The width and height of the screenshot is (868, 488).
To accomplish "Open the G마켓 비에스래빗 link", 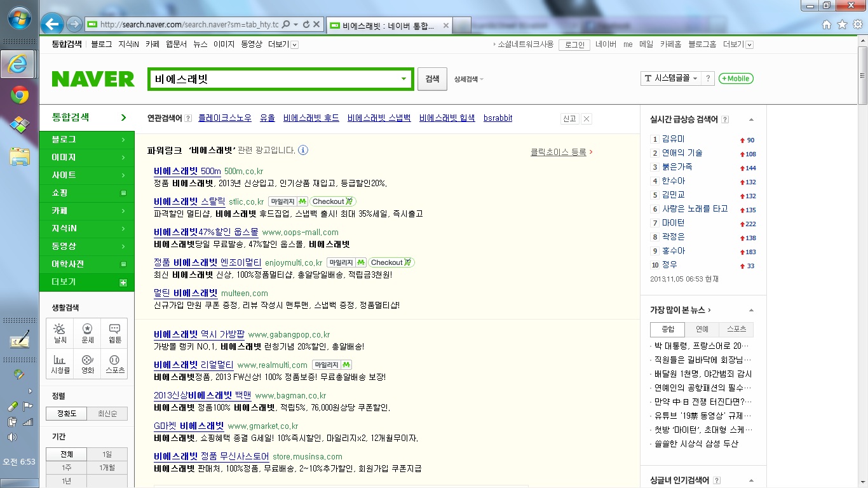I will 189,426.
